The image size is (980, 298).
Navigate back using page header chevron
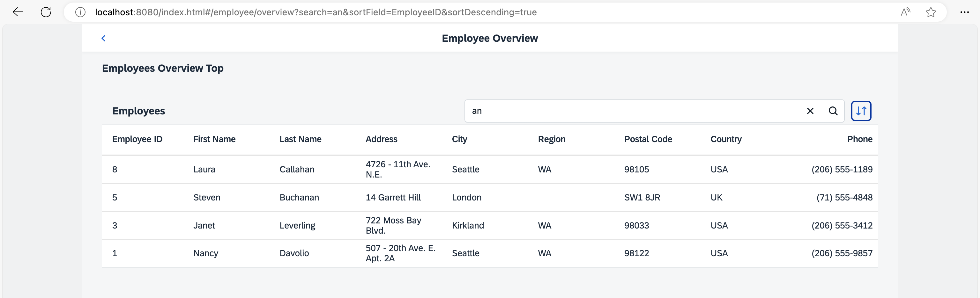103,38
